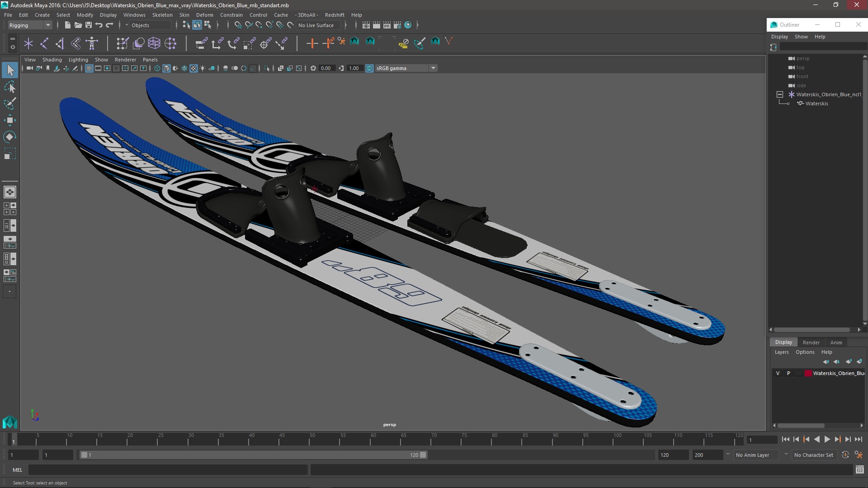Select the Lasso Select tool

(x=10, y=87)
